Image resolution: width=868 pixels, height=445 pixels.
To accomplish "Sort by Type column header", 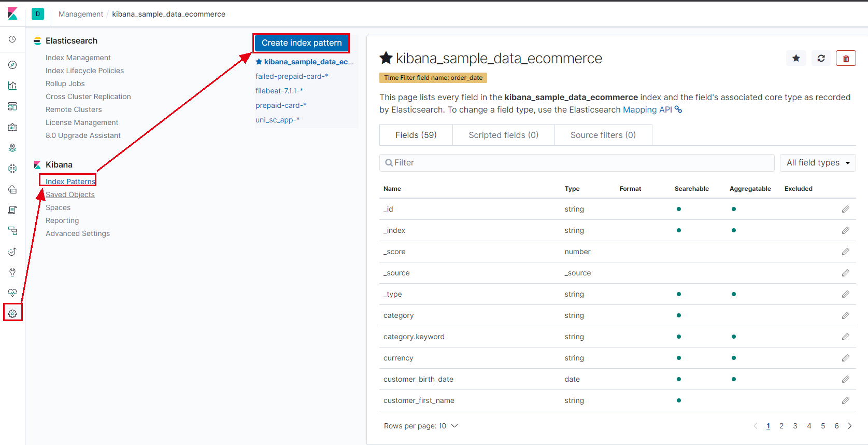I will [x=572, y=189].
